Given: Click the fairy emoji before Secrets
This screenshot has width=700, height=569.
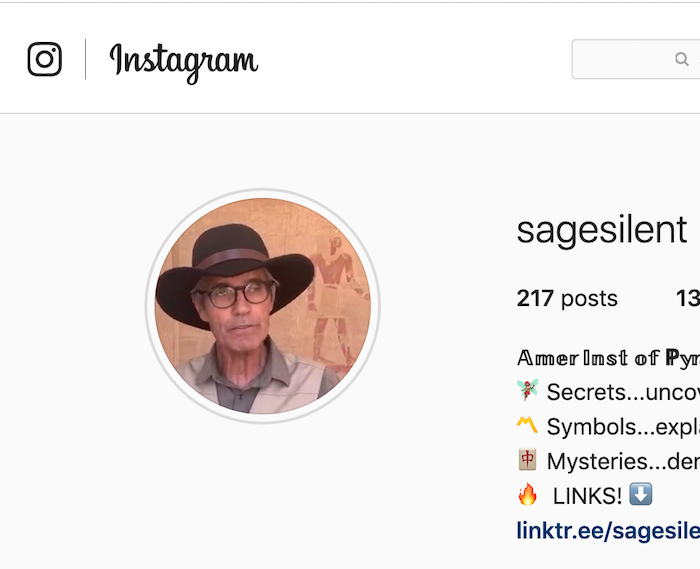Looking at the screenshot, I should (528, 390).
